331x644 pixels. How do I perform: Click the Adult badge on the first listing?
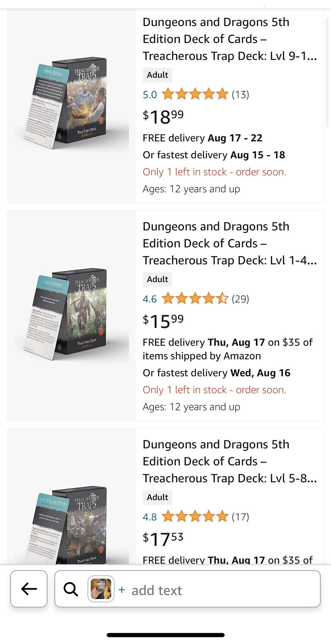coord(157,75)
